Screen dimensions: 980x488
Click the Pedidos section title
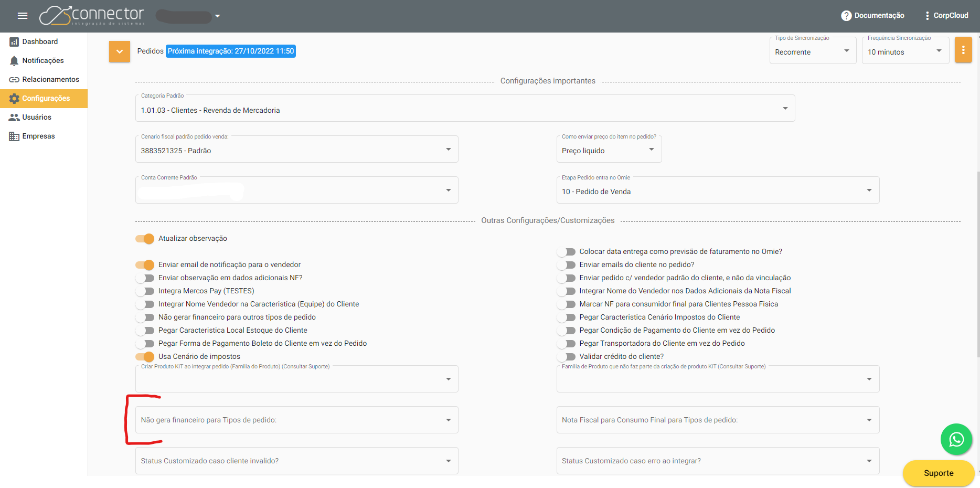click(150, 51)
